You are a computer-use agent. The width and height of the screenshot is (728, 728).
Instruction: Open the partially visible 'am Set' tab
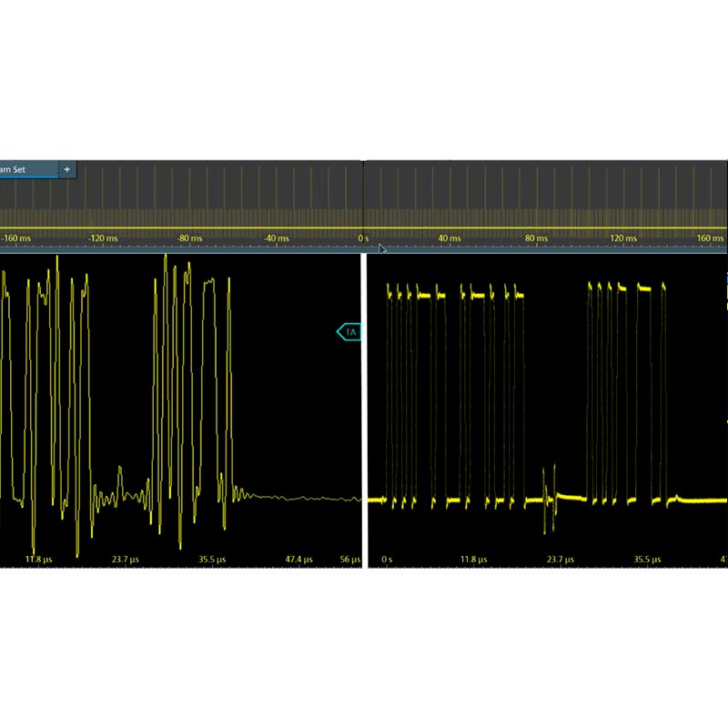pos(27,170)
